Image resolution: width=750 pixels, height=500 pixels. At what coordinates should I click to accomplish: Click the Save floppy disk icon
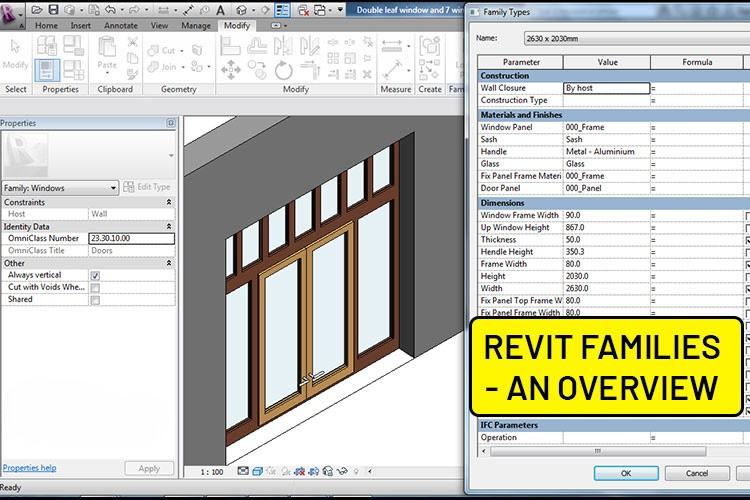(54, 10)
